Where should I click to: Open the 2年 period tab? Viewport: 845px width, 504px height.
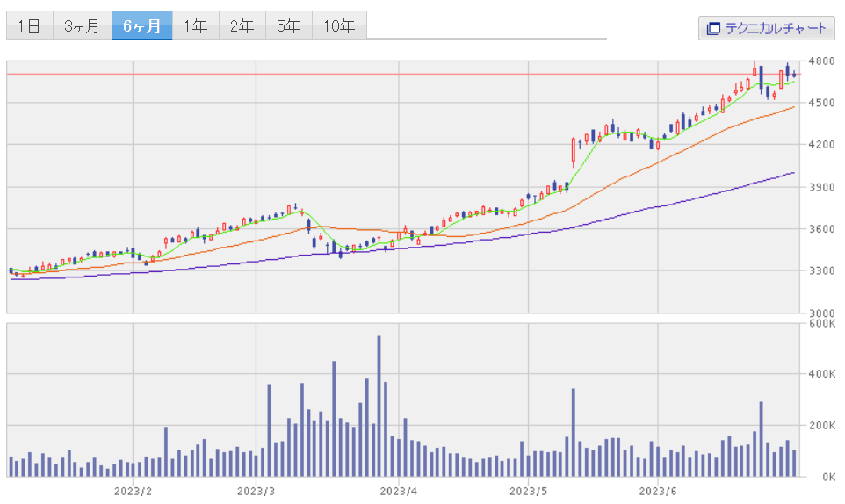[242, 26]
